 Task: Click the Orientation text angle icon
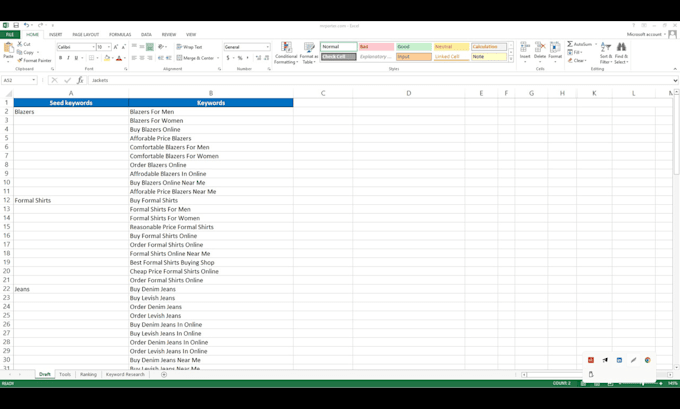[161, 47]
